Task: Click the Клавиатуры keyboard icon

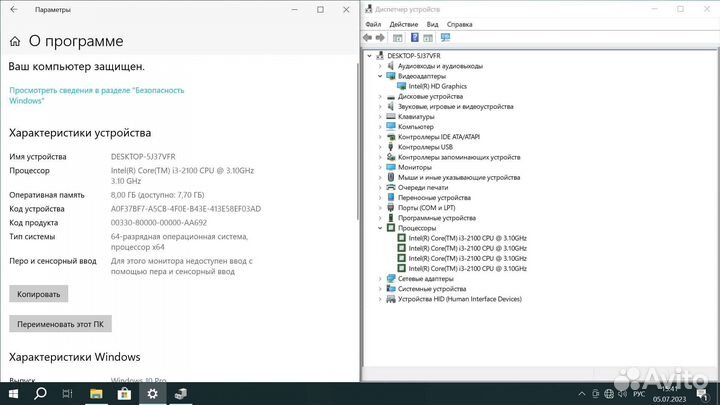Action: tap(391, 117)
